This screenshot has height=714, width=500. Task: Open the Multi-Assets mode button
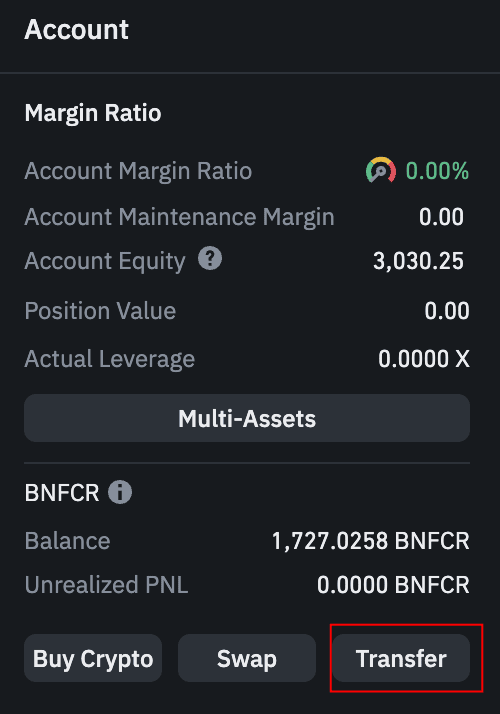click(247, 418)
